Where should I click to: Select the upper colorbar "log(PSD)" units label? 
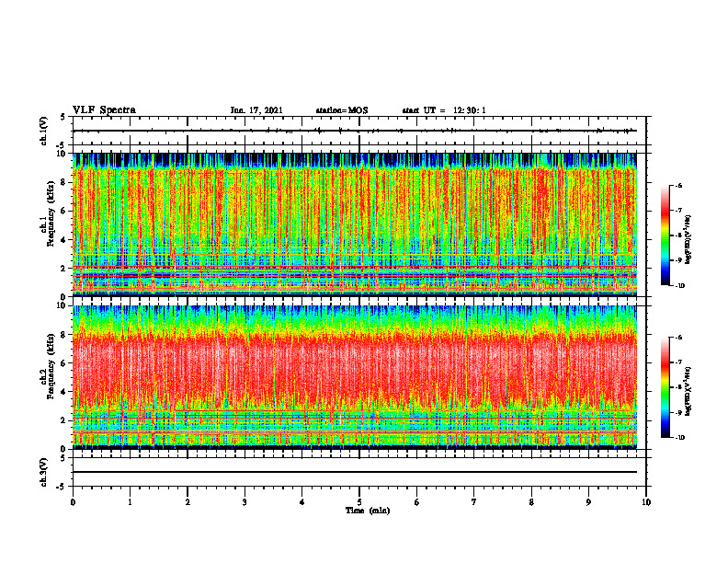coord(689,240)
